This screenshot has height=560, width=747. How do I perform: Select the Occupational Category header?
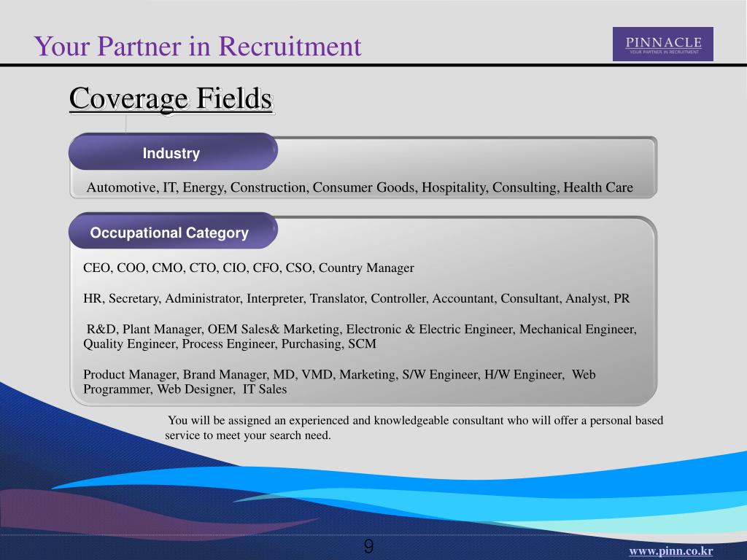pyautogui.click(x=174, y=231)
